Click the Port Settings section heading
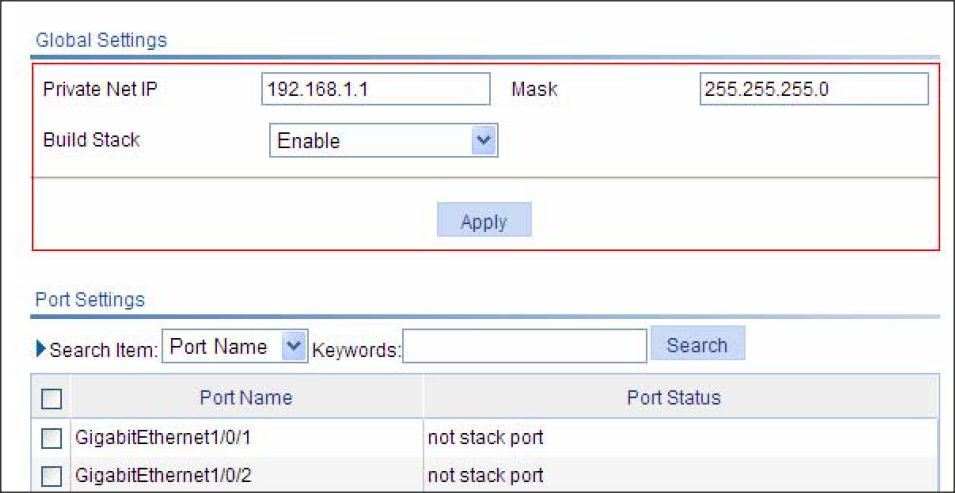This screenshot has width=955, height=493. [90, 300]
